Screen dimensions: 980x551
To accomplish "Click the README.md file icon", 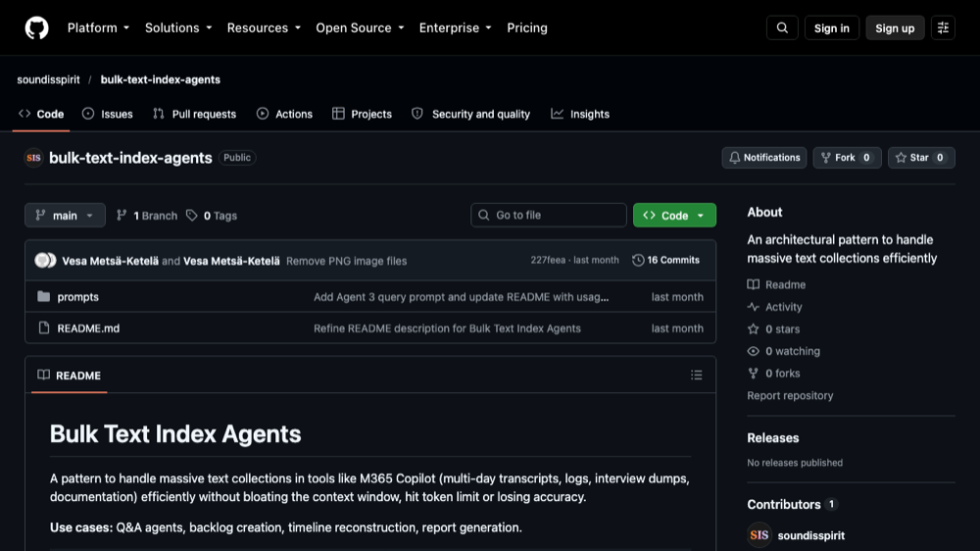I will point(43,327).
